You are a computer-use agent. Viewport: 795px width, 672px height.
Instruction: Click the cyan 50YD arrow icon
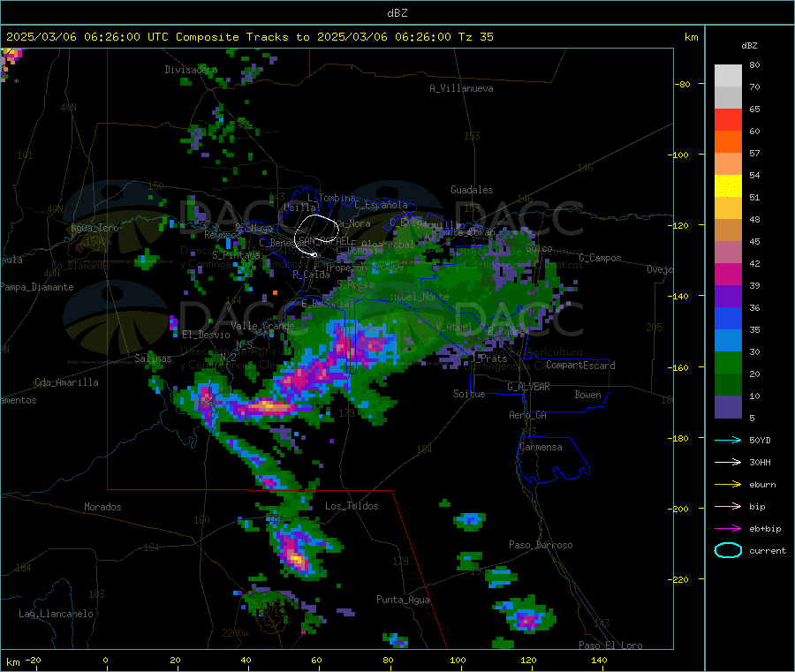pos(728,440)
